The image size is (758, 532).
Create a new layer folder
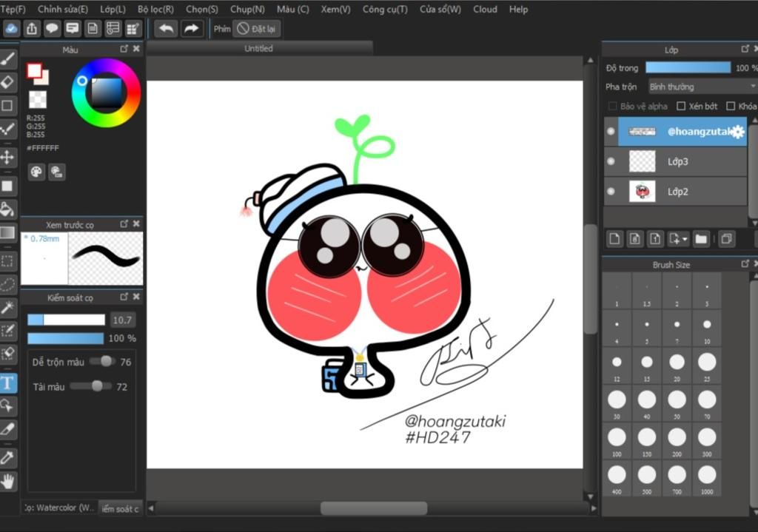(x=701, y=239)
